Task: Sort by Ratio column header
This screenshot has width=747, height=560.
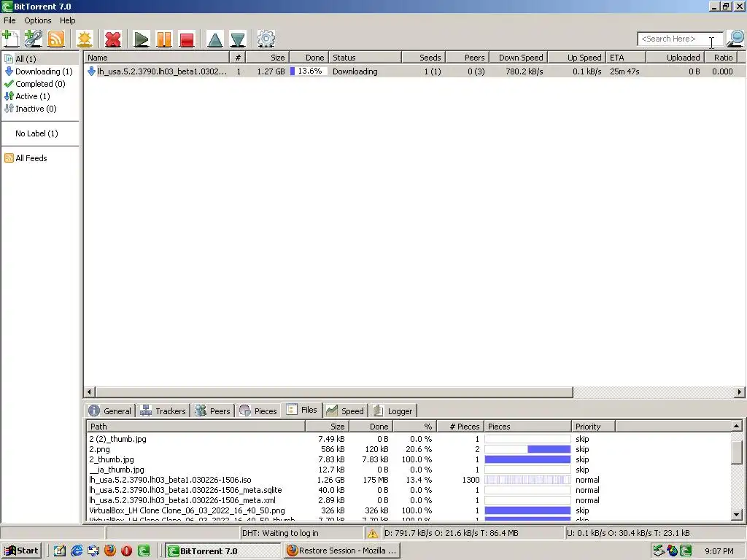Action: pos(721,58)
